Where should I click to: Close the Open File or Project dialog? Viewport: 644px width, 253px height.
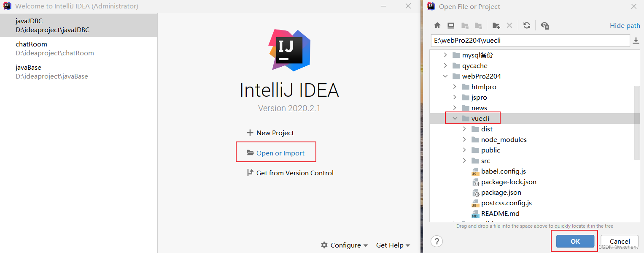633,6
